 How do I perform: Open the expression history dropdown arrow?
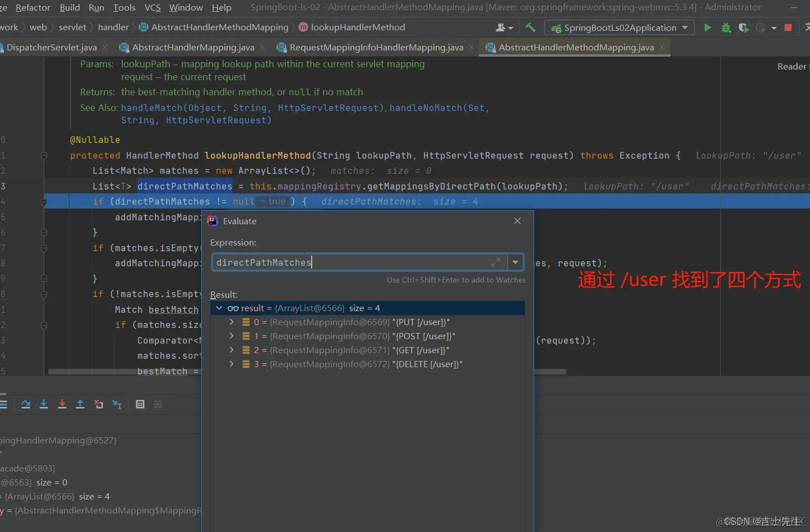(x=515, y=262)
